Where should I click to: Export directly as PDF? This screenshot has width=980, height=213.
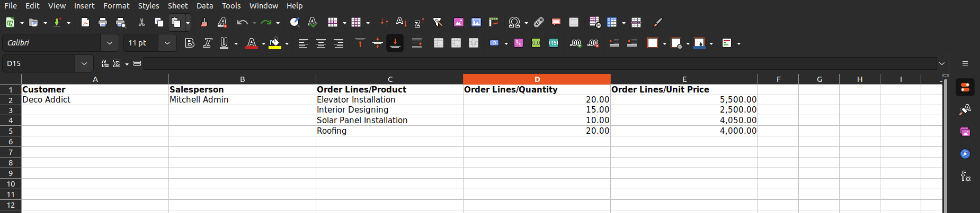[x=85, y=22]
